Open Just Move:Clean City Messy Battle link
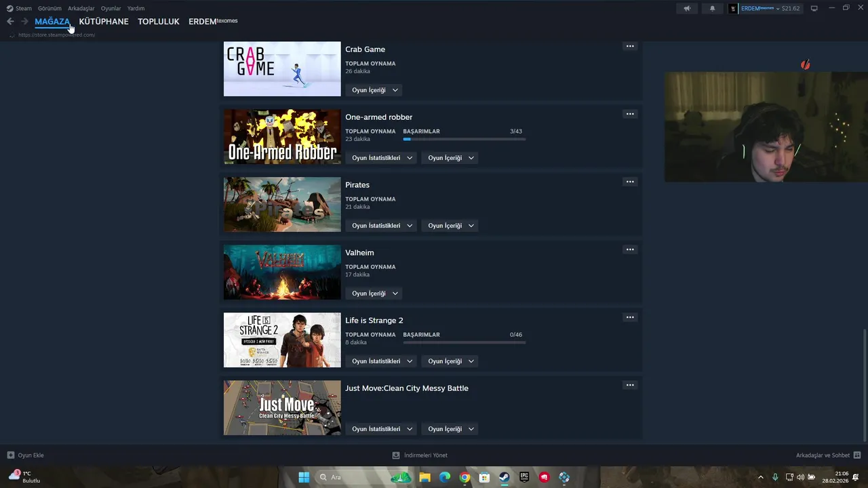Image resolution: width=868 pixels, height=488 pixels. coord(407,388)
